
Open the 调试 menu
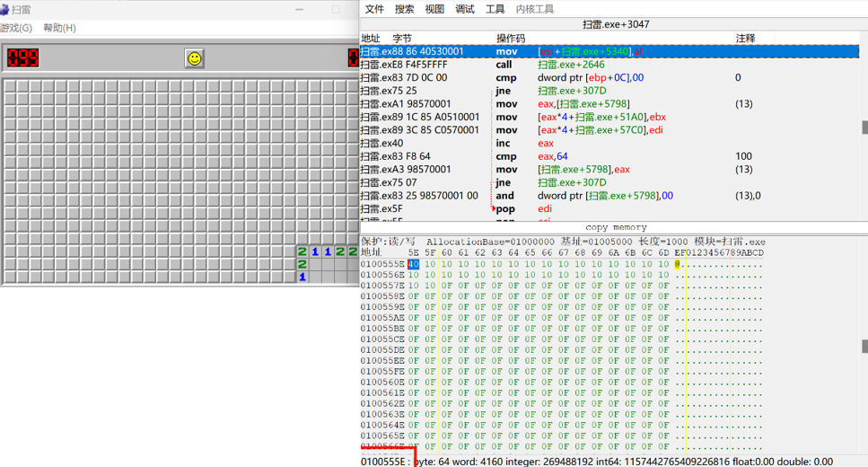coord(464,9)
